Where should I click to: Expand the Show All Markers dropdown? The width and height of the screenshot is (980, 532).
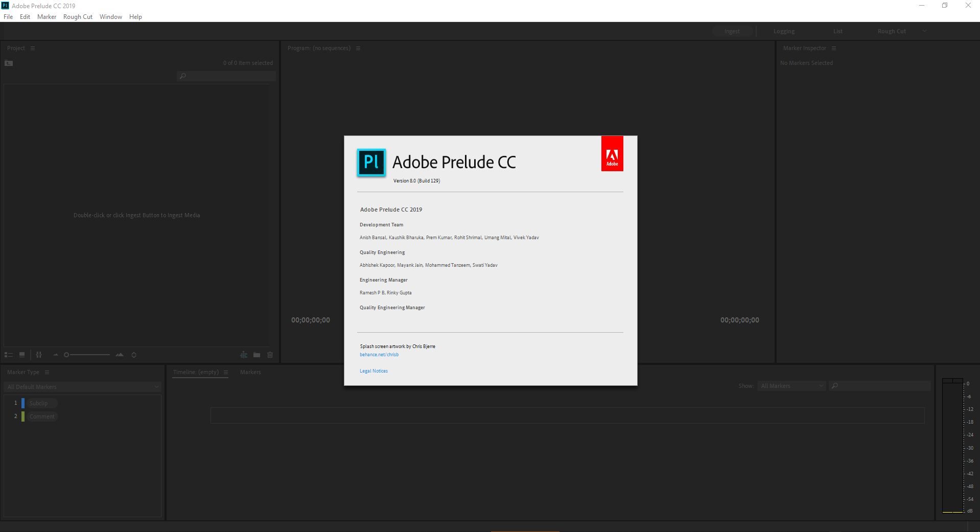(791, 386)
